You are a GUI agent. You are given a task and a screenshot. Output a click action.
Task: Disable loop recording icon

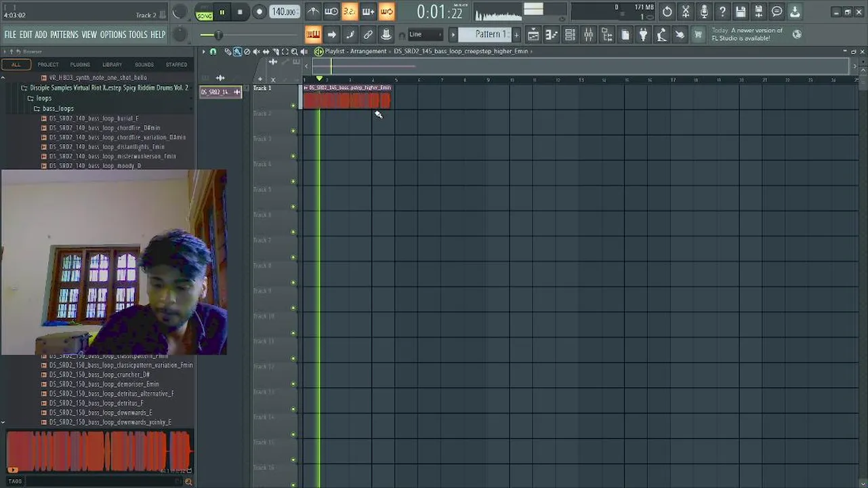tap(386, 12)
